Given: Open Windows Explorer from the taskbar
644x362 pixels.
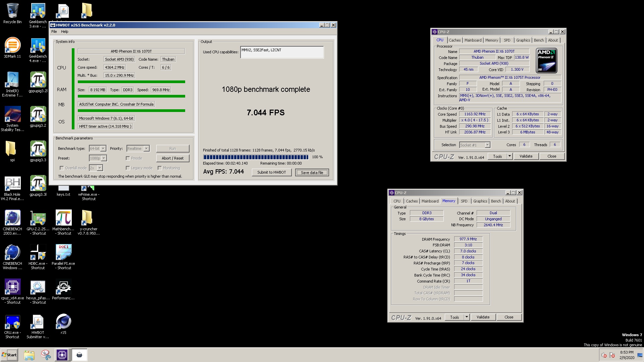Looking at the screenshot, I should click(x=29, y=355).
